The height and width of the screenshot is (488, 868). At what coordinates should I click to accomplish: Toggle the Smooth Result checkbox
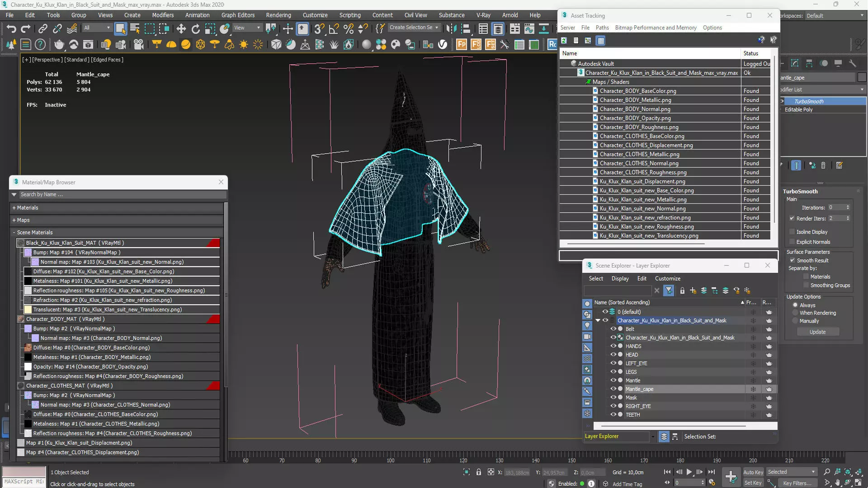(x=792, y=260)
